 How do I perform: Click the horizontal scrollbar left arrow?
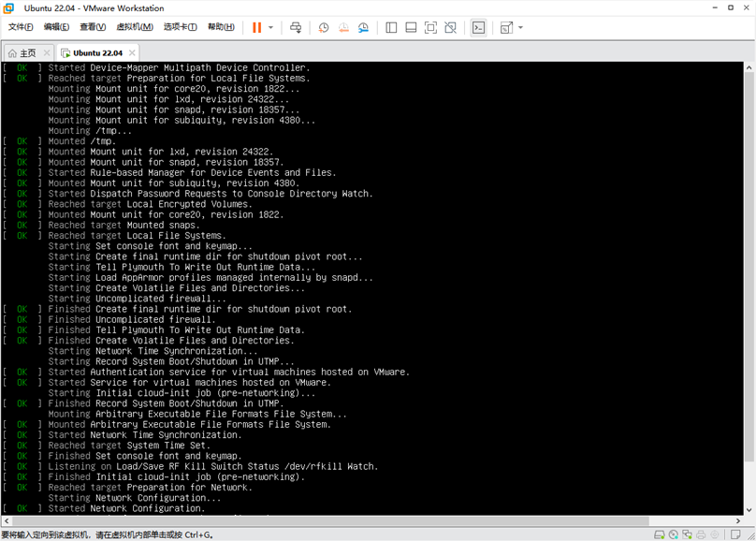tap(7, 520)
